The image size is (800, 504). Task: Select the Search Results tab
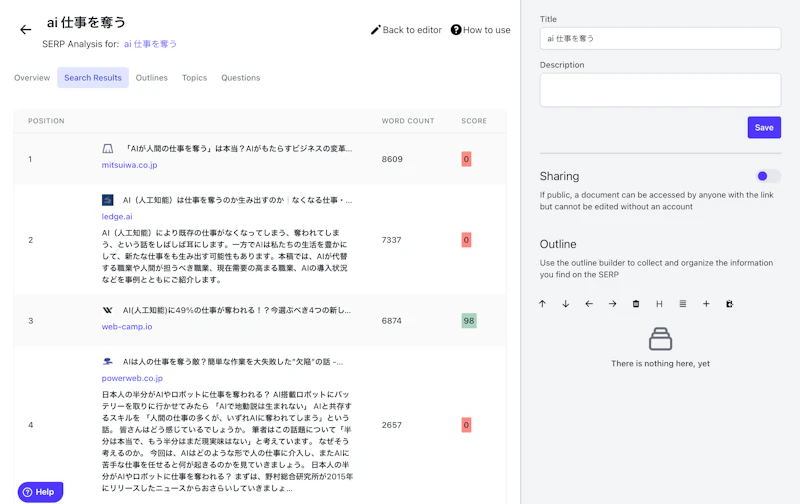(93, 78)
